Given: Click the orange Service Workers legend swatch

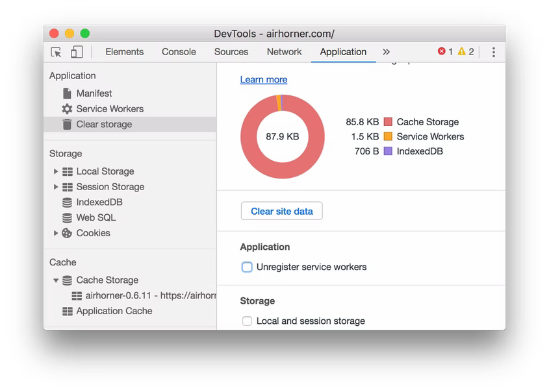Looking at the screenshot, I should 388,136.
